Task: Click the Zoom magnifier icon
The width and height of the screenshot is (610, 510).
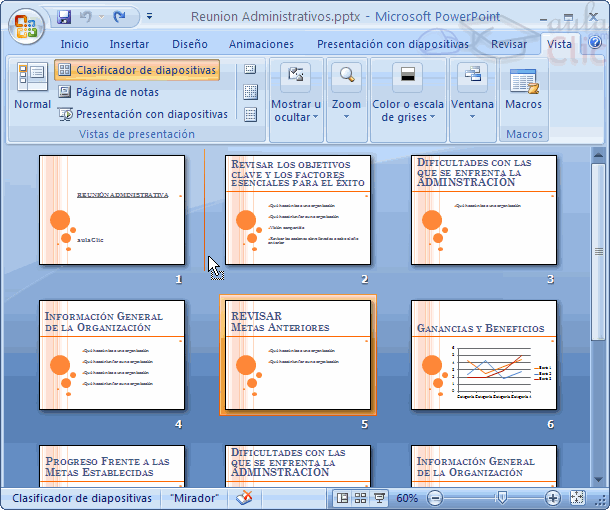Action: click(347, 76)
